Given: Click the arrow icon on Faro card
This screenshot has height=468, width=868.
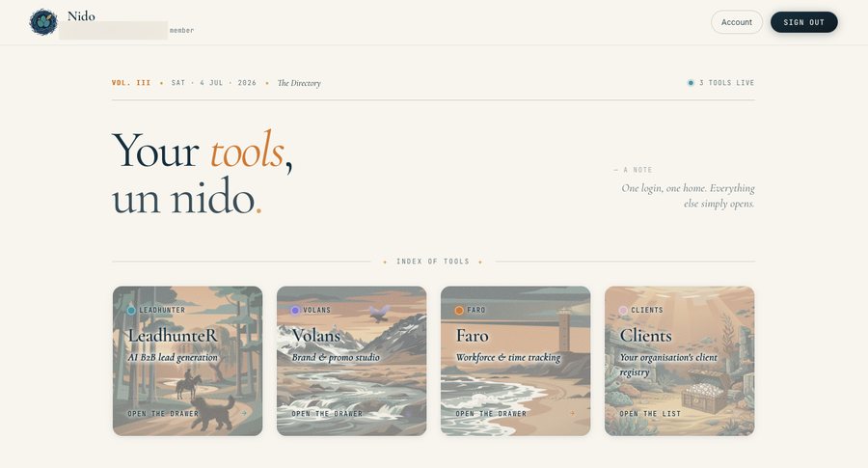Looking at the screenshot, I should [x=572, y=413].
